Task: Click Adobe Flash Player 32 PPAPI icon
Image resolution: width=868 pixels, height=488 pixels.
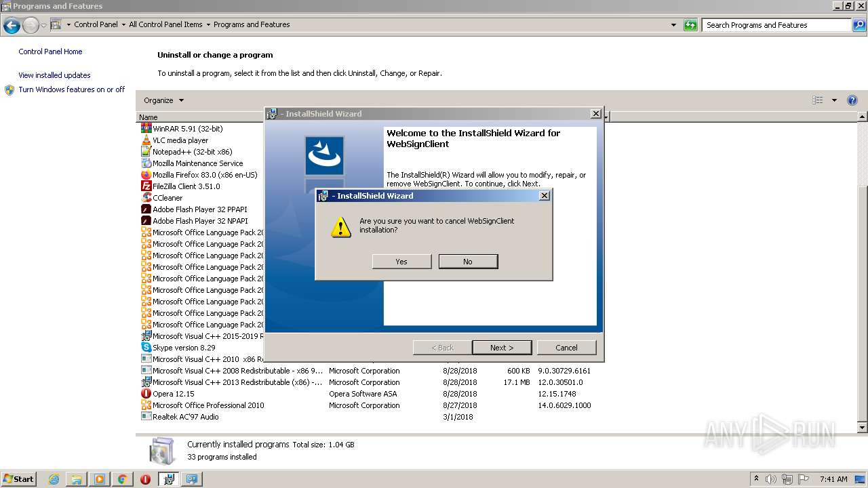Action: click(146, 209)
